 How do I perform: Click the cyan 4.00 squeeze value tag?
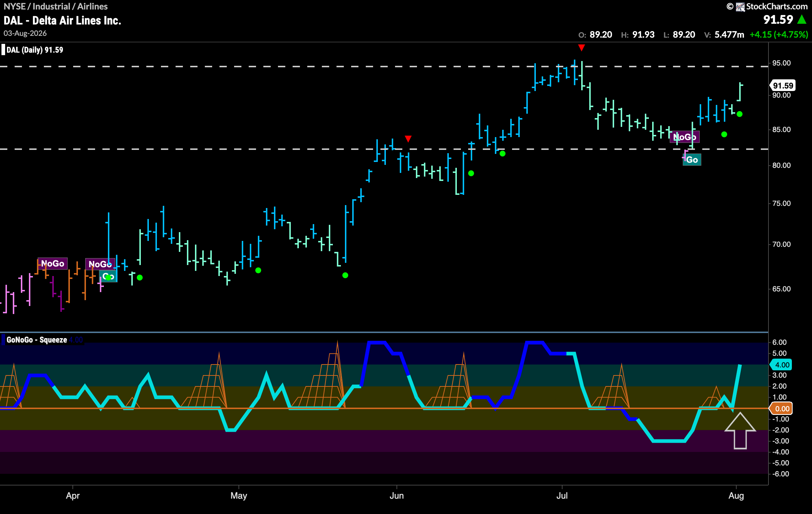782,365
